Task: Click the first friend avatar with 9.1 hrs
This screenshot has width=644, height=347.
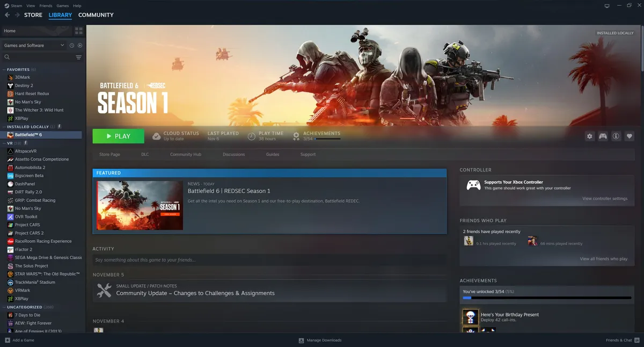Action: tap(469, 241)
